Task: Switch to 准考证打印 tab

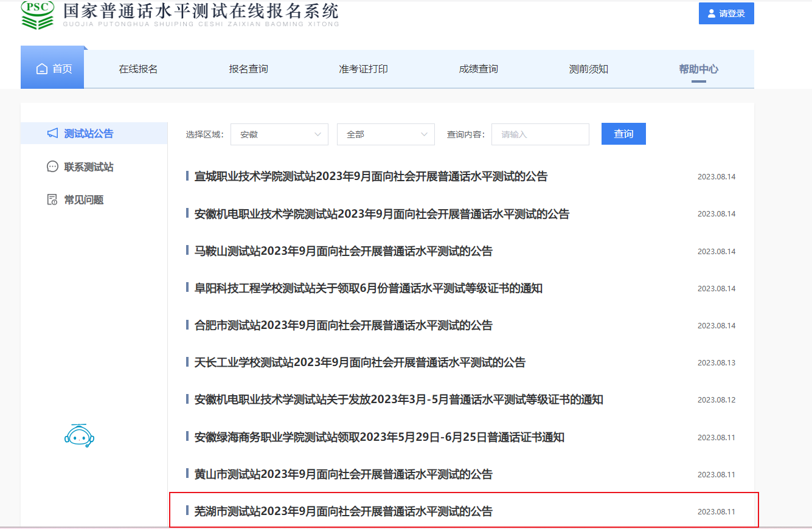Action: coord(363,69)
